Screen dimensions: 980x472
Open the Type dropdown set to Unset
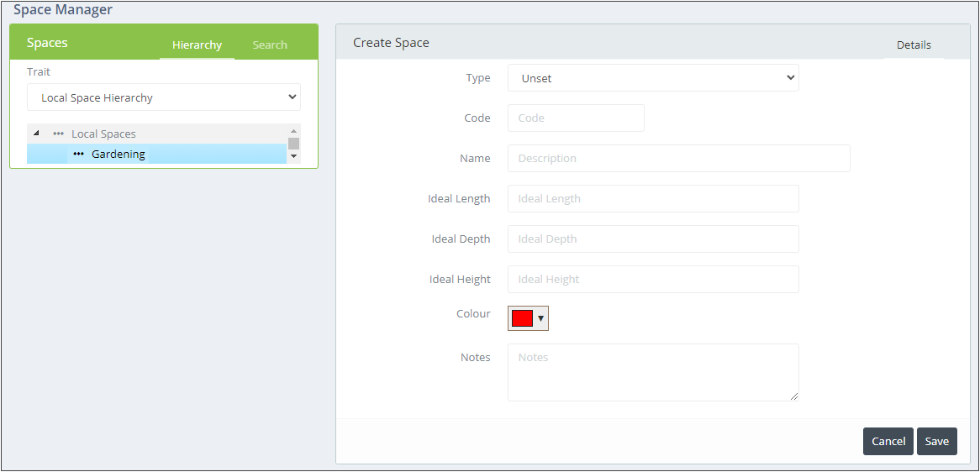[x=653, y=78]
